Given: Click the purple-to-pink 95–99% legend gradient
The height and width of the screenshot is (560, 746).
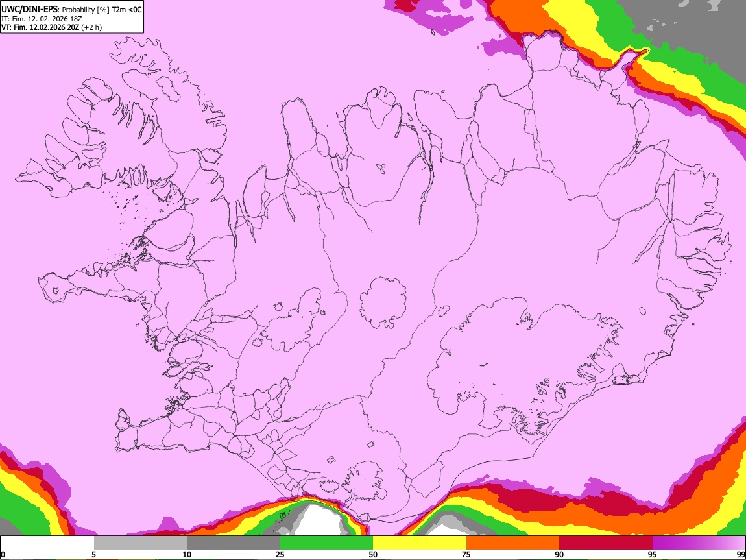Looking at the screenshot, I should tap(699, 543).
